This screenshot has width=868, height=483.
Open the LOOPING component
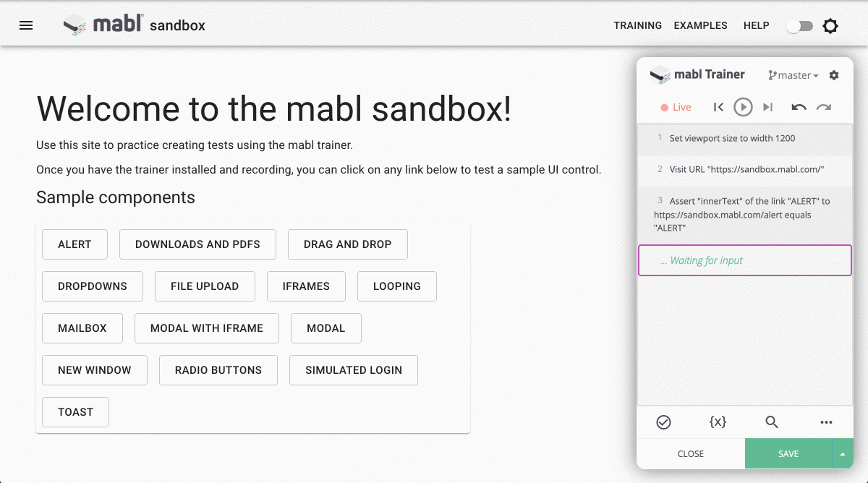point(397,286)
